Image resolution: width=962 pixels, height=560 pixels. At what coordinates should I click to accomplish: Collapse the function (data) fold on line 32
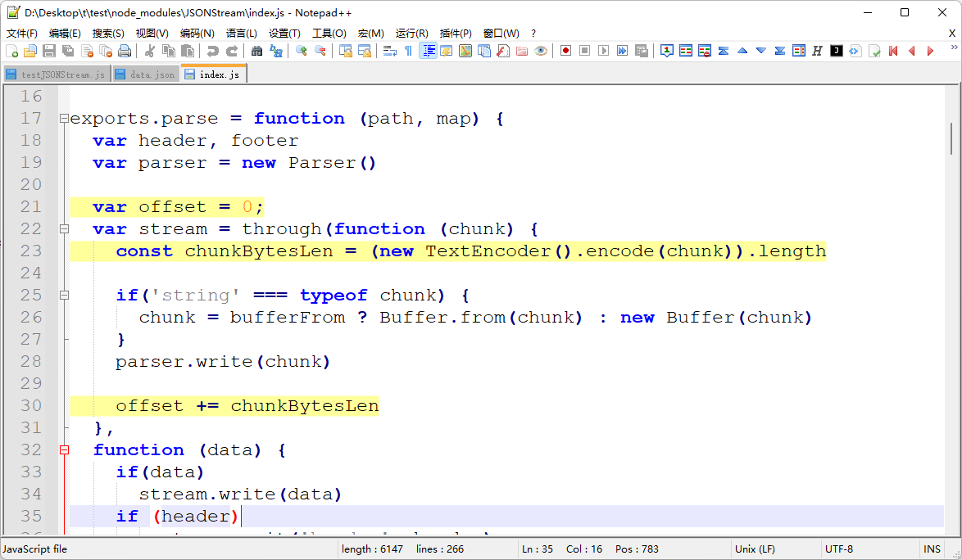[64, 449]
